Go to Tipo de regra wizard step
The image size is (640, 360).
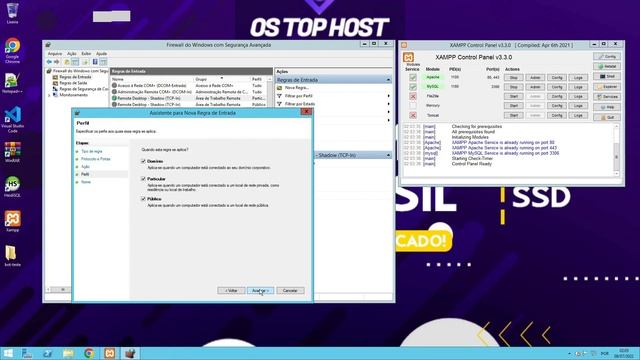tap(91, 151)
